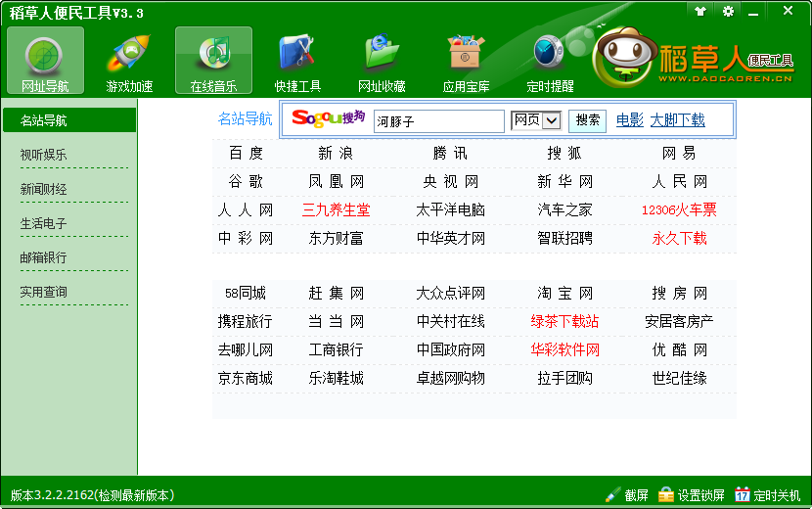Screen dimensions: 812x509
Task: Open the red 绿茶下载站 link
Action: [564, 321]
